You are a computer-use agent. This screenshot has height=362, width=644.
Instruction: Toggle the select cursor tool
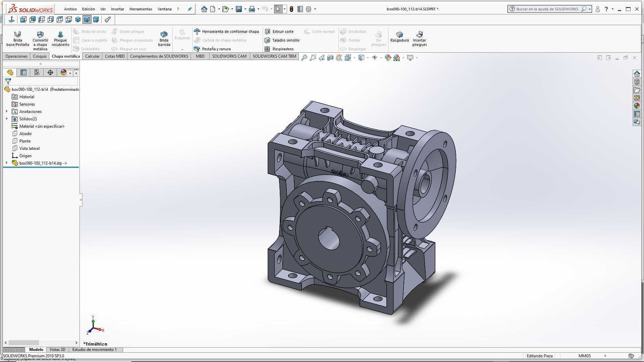278,9
